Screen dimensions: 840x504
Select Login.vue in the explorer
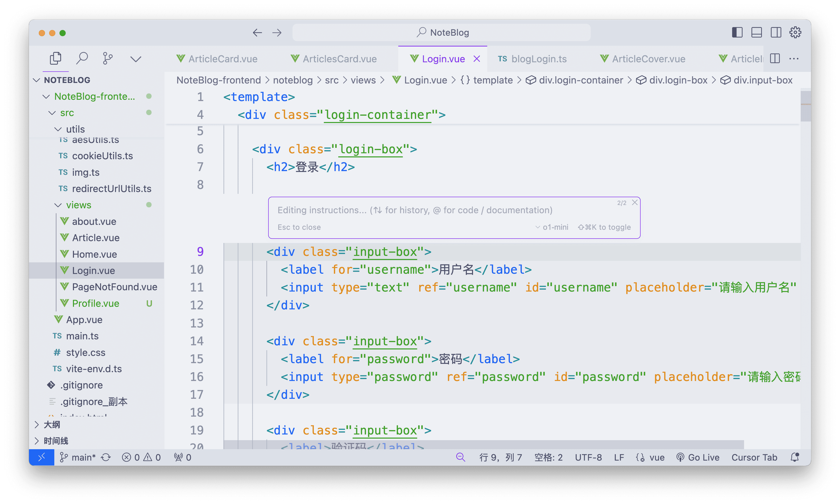point(96,271)
